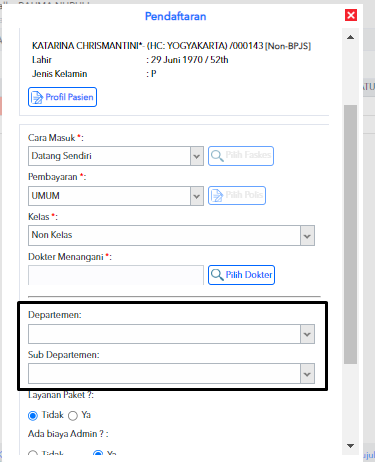Click the scrollbar up arrow
The height and width of the screenshot is (462, 375).
pyautogui.click(x=350, y=37)
